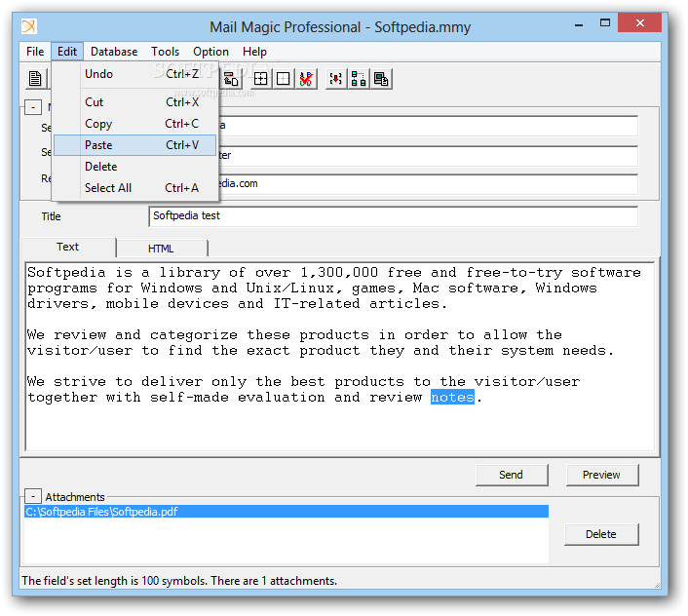
Task: Choose Copy from the Edit menu
Action: [135, 124]
